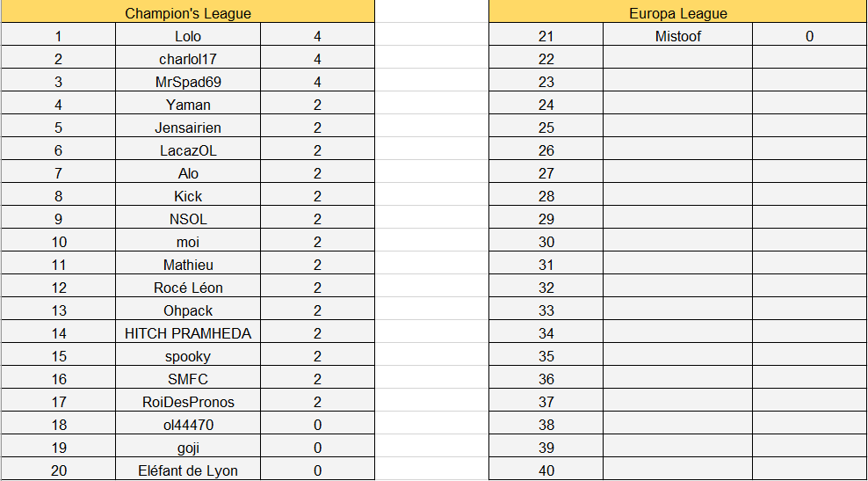Select the Mistoof name cell

coord(677,36)
